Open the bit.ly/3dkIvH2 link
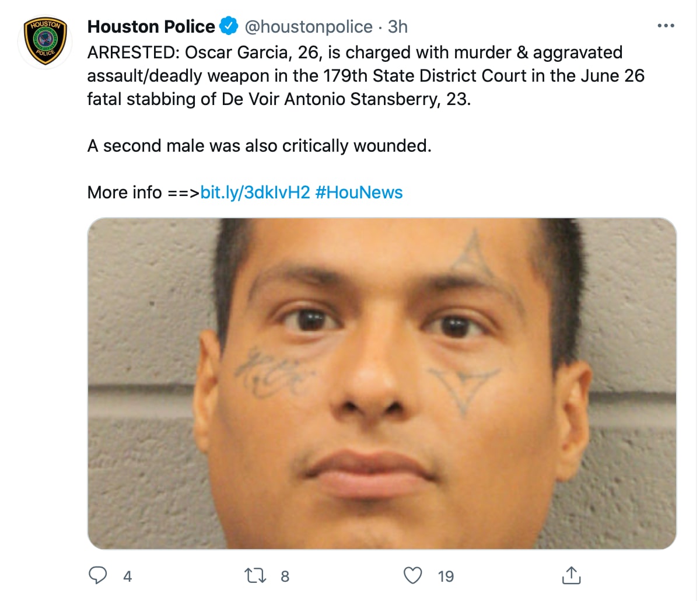The height and width of the screenshot is (601, 700). click(255, 193)
